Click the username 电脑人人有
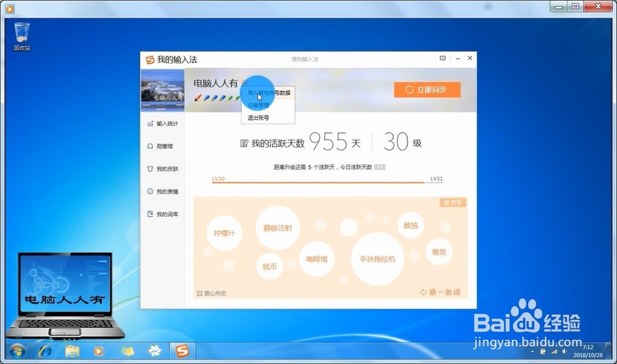Screen dimensions: 617x364 coord(215,83)
